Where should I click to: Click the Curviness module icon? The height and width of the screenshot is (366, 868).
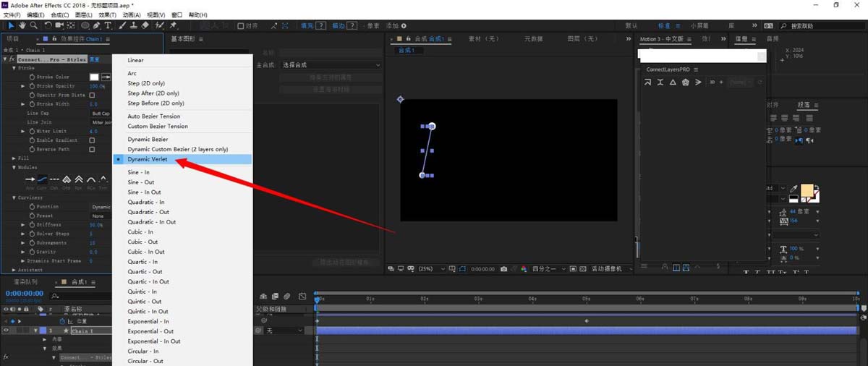(43, 179)
